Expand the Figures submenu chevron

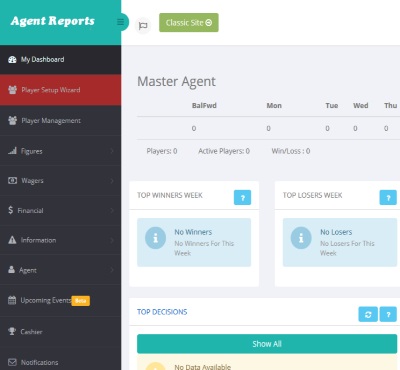112,151
